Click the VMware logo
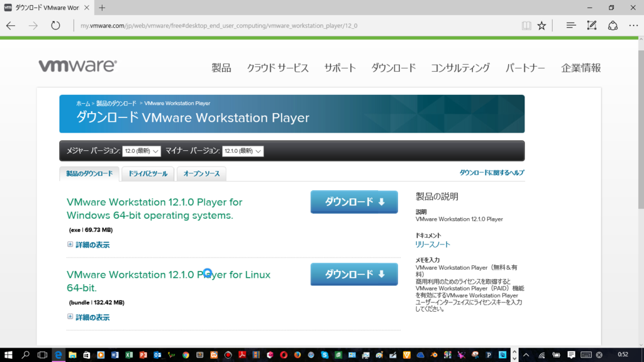This screenshot has height=362, width=644. point(77,65)
